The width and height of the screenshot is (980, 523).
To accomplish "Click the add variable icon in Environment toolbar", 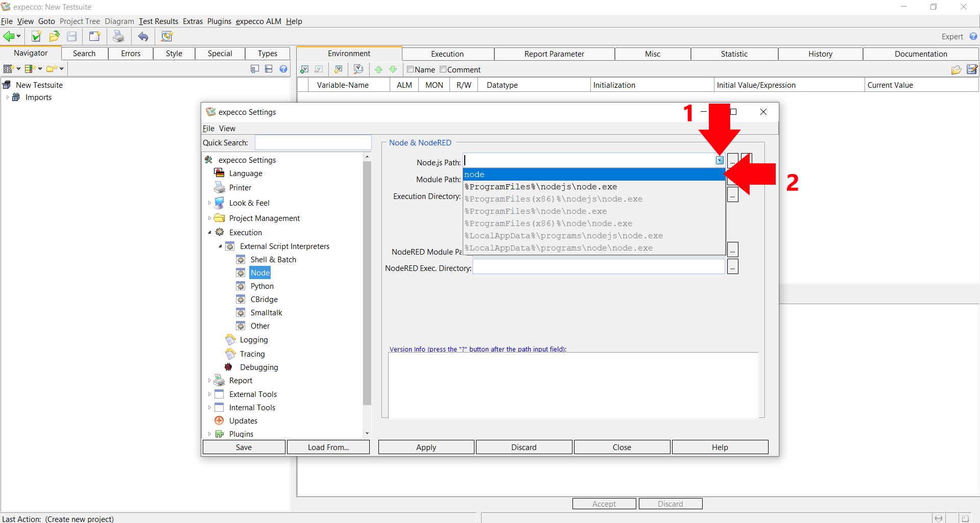I will (304, 69).
